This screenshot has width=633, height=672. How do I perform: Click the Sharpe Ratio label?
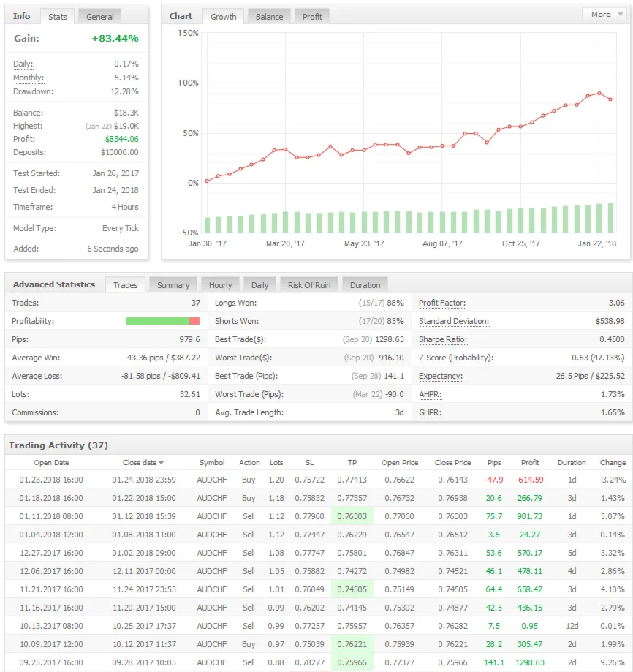click(442, 339)
